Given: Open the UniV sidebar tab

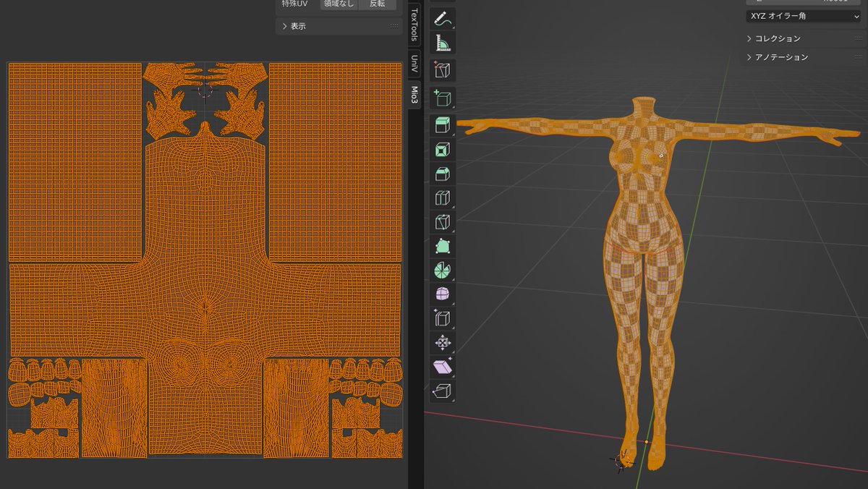Looking at the screenshot, I should (x=414, y=63).
